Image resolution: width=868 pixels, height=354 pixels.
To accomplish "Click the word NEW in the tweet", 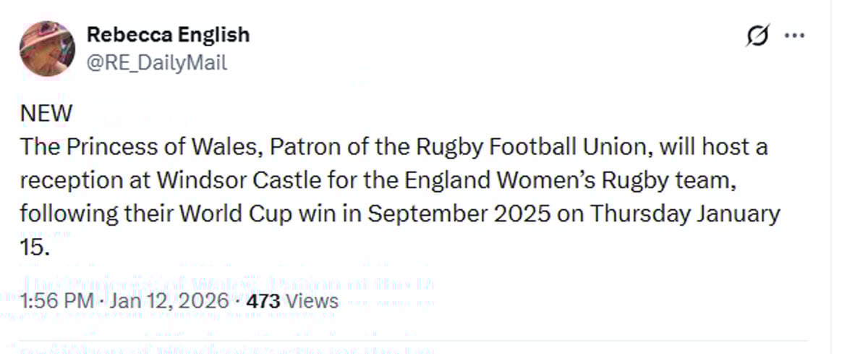I will pos(46,114).
